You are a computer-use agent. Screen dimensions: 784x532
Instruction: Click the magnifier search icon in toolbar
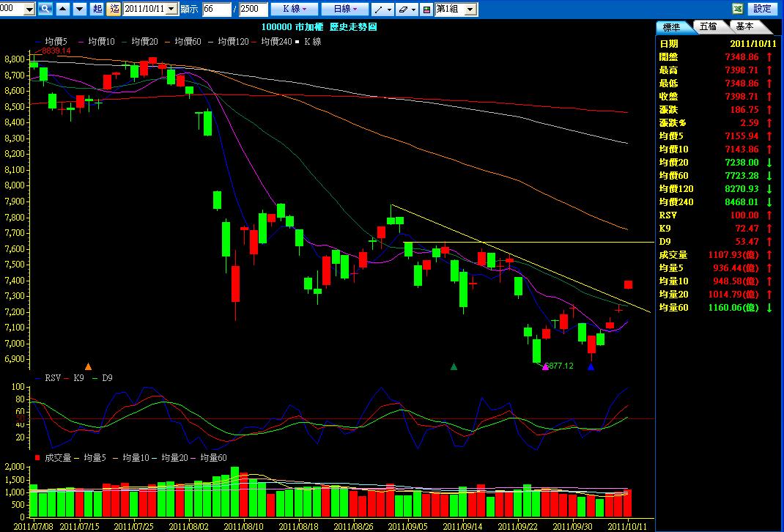pyautogui.click(x=45, y=9)
